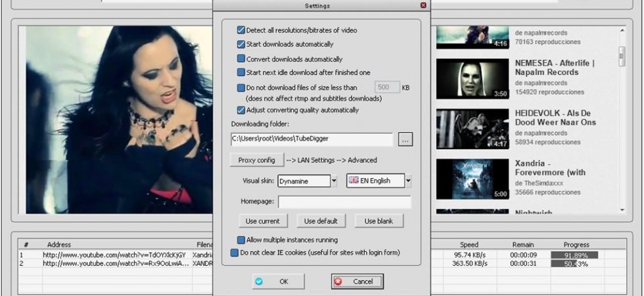The image size is (644, 296).
Task: Click the UK flag language icon
Action: pyautogui.click(x=354, y=180)
